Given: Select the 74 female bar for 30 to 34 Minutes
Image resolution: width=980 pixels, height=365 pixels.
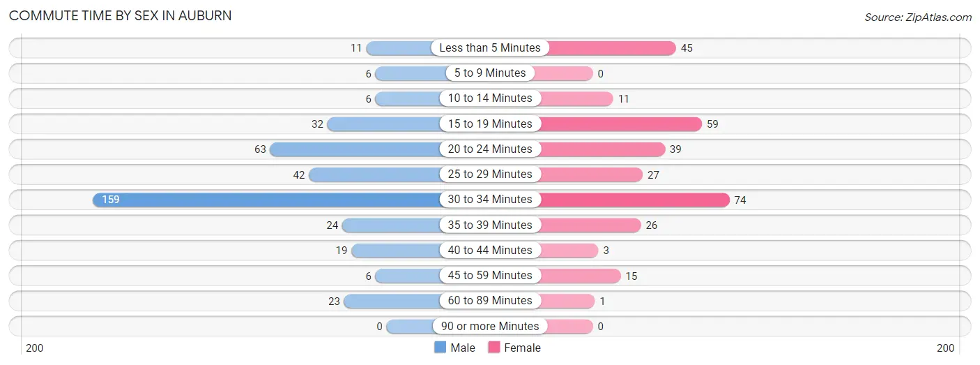Looking at the screenshot, I should [x=634, y=200].
